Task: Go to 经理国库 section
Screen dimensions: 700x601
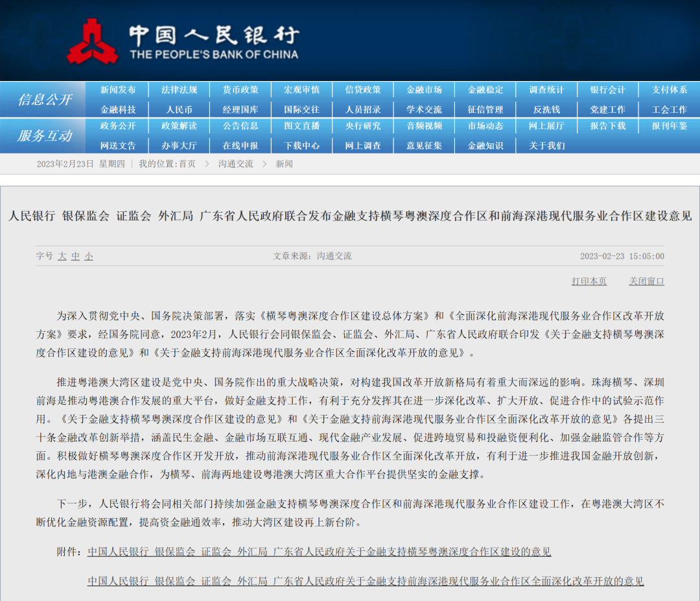Action: [x=240, y=110]
